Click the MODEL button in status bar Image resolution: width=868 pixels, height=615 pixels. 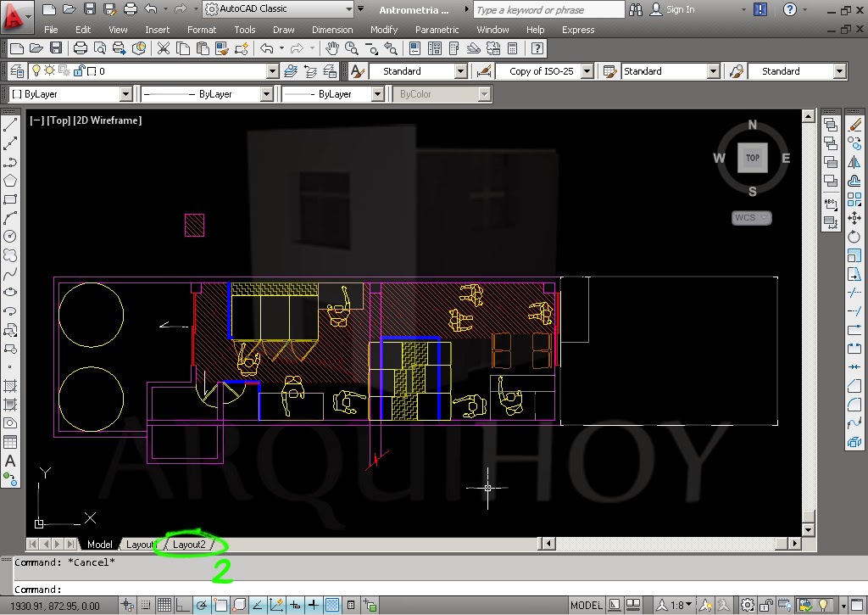(586, 603)
